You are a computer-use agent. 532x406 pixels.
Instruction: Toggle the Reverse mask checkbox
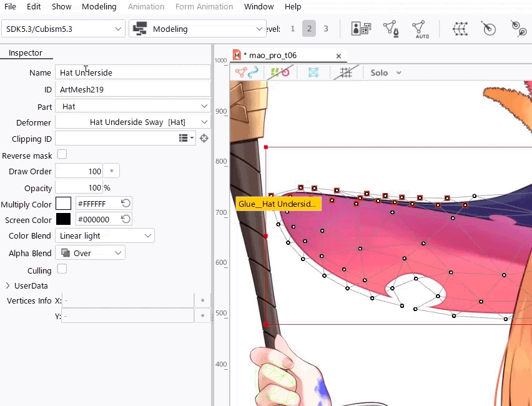[x=62, y=154]
